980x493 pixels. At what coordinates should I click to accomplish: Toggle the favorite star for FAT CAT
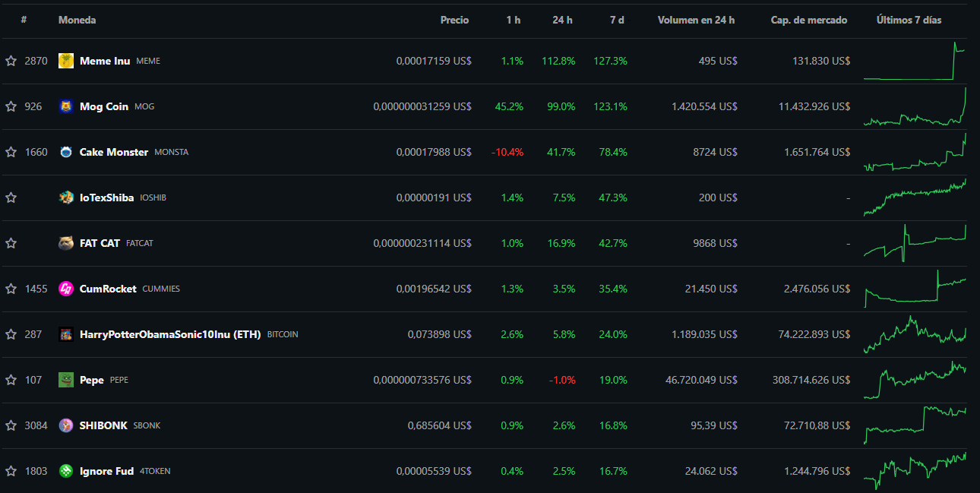coord(11,243)
